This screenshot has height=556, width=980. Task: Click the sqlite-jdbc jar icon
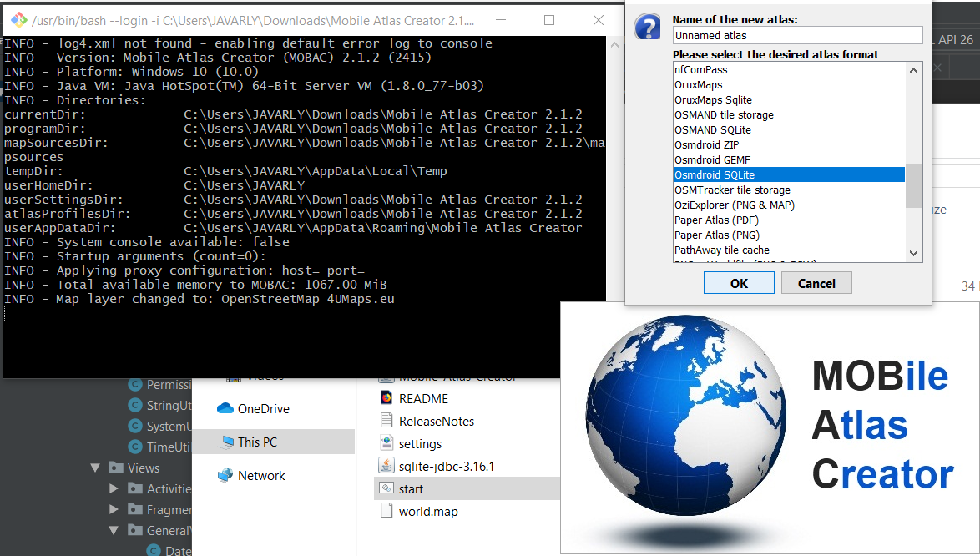[x=386, y=465]
